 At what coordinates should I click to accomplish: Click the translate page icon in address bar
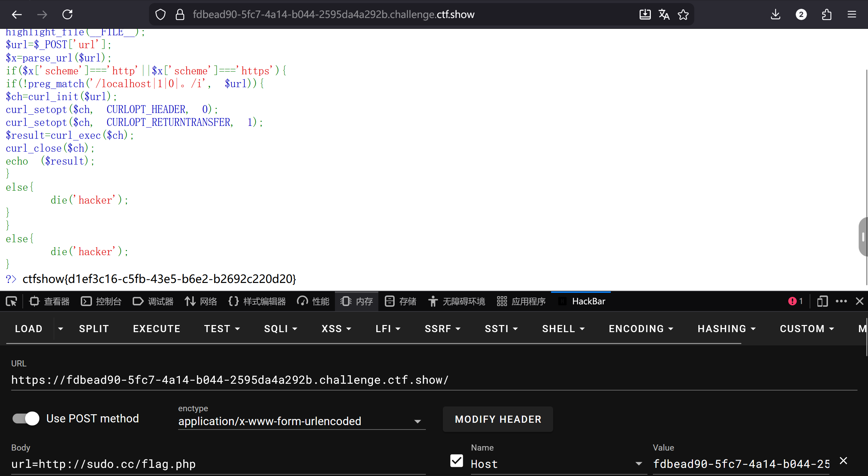pos(664,15)
